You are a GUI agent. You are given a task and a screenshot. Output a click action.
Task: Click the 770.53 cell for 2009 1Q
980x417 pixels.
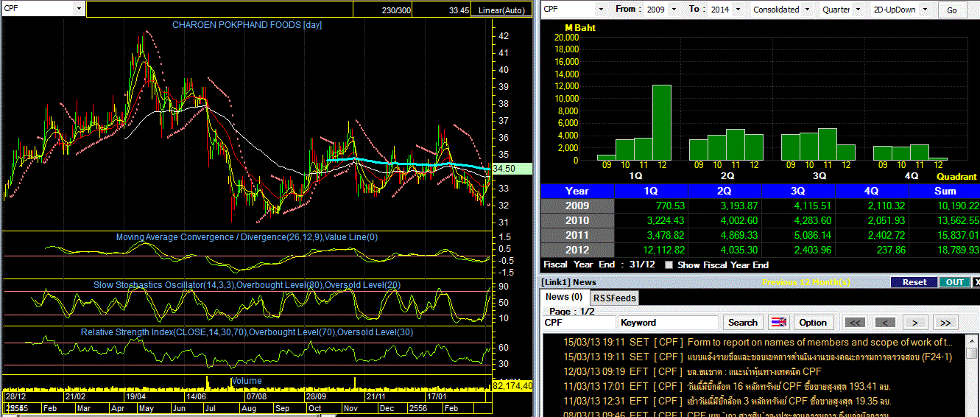(x=650, y=206)
